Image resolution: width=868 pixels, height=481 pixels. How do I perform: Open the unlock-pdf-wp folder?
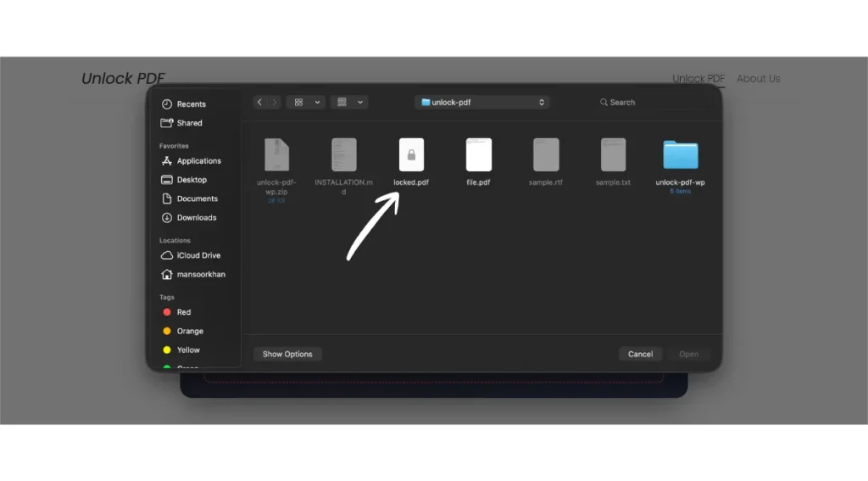680,156
